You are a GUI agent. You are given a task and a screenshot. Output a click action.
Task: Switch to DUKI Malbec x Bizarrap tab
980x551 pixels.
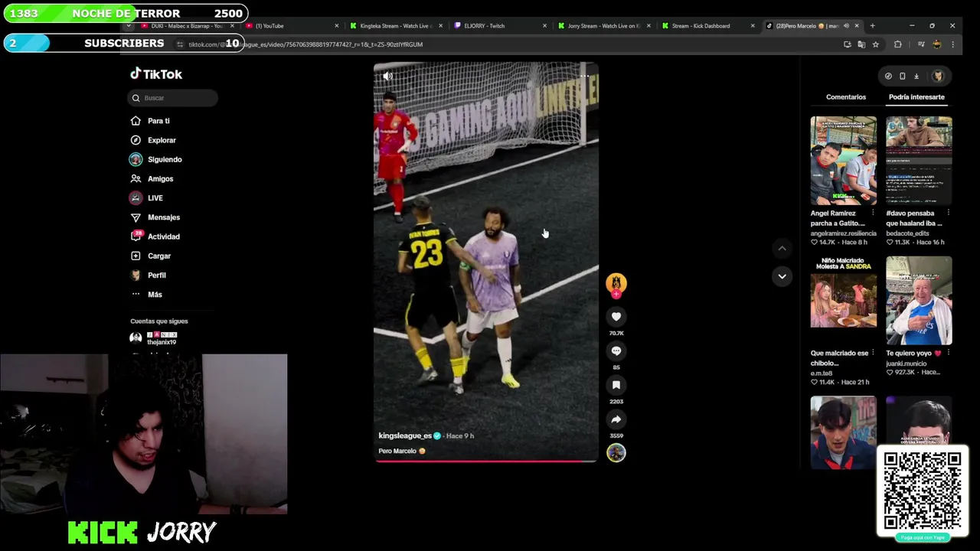point(188,26)
